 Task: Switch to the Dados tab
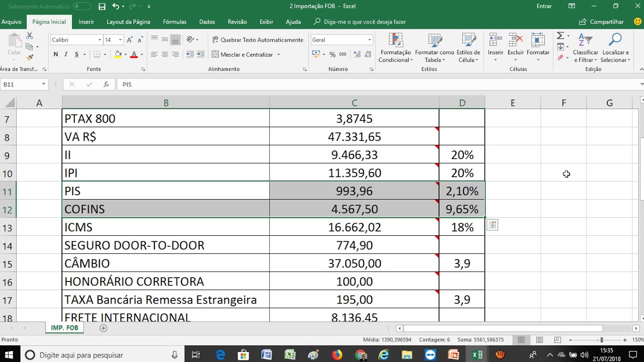207,22
